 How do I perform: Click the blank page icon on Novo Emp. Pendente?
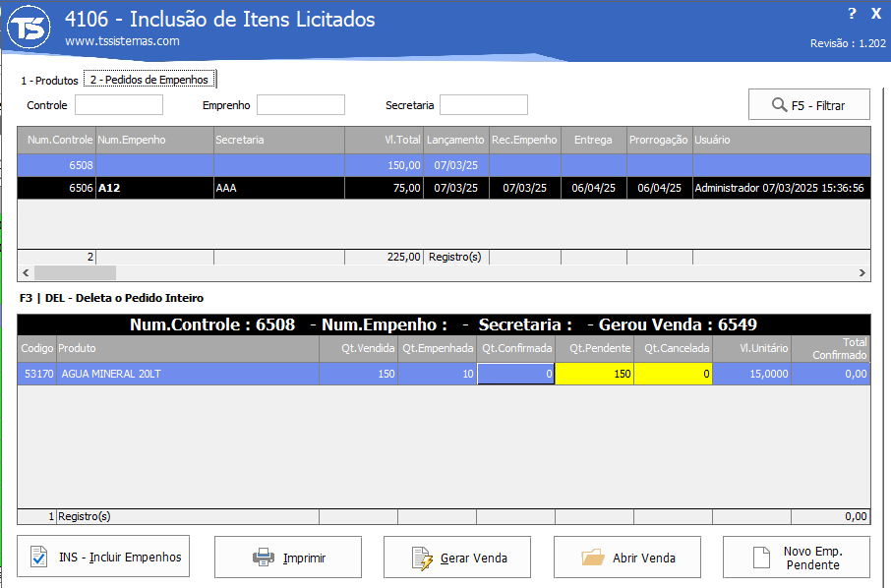pos(761,558)
